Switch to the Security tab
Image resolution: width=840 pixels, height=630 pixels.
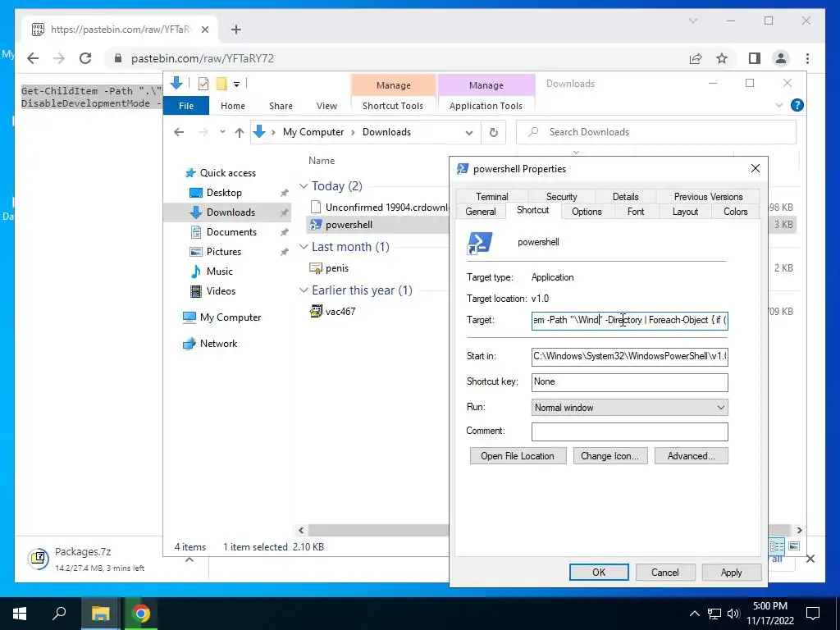[561, 197]
